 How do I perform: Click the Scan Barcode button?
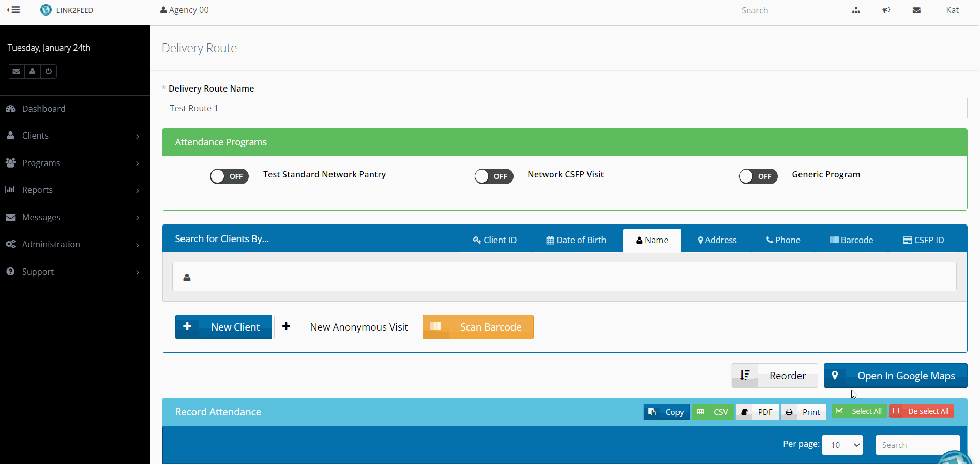tap(478, 327)
